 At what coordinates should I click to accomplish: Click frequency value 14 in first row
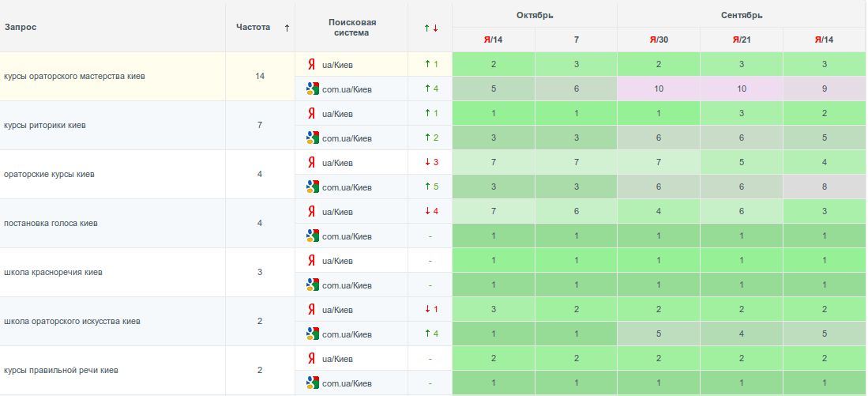pos(260,77)
